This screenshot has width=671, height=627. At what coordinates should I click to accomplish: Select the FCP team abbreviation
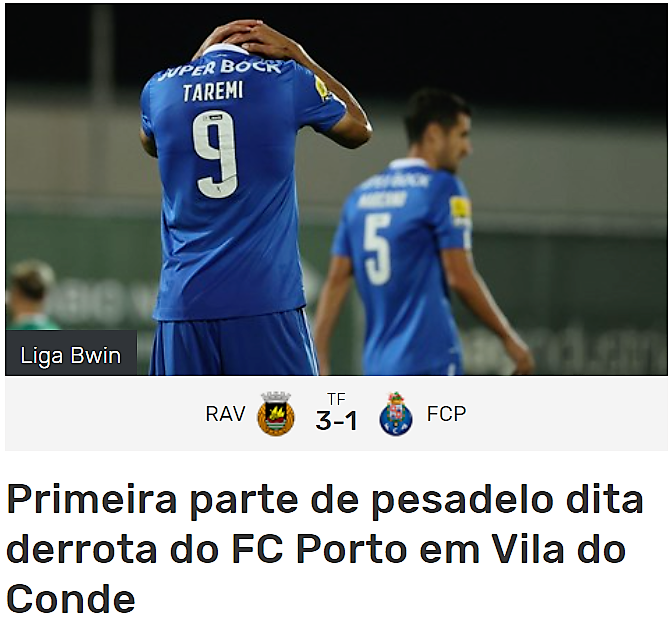[x=446, y=414]
